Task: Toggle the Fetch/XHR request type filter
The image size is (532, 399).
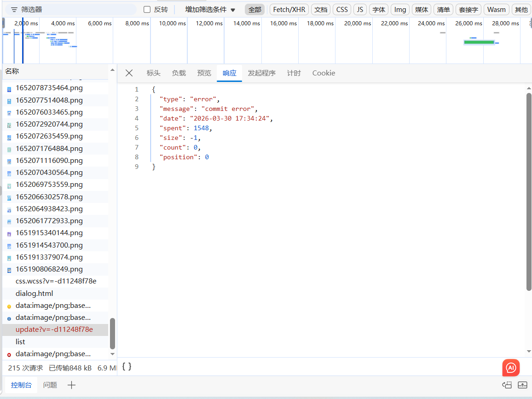Action: 289,10
